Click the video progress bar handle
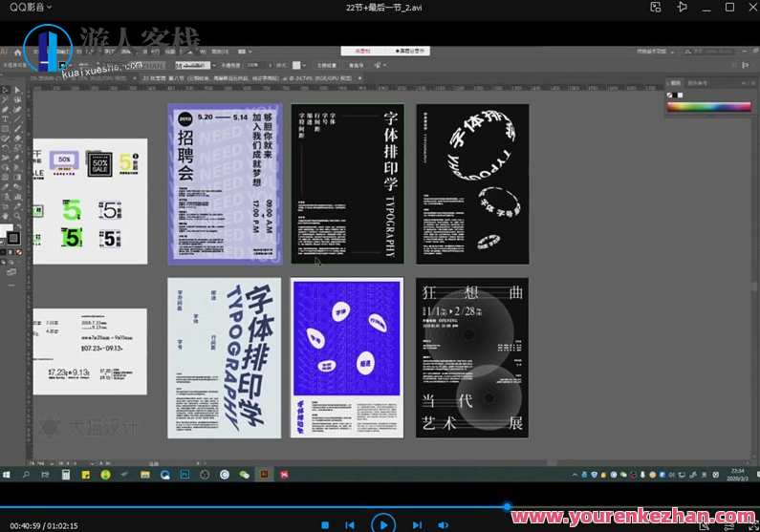Screen dimensions: 760x532 click(x=507, y=507)
